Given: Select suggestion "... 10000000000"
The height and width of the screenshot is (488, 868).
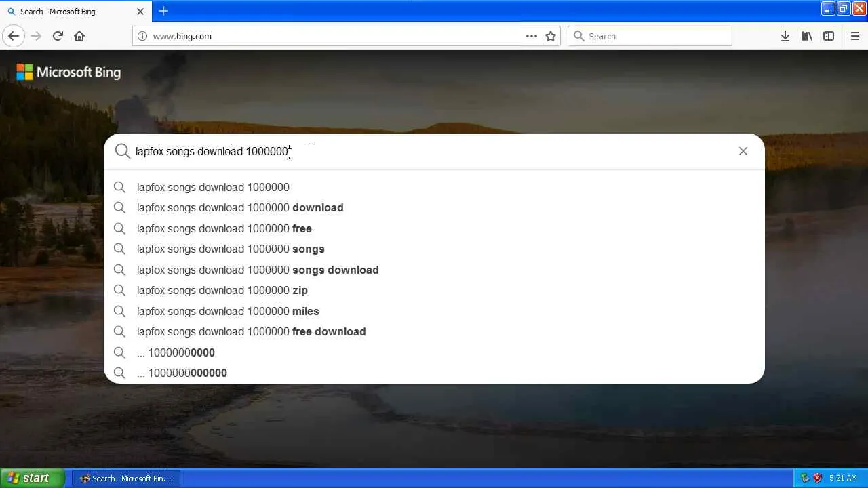Looking at the screenshot, I should click(434, 352).
